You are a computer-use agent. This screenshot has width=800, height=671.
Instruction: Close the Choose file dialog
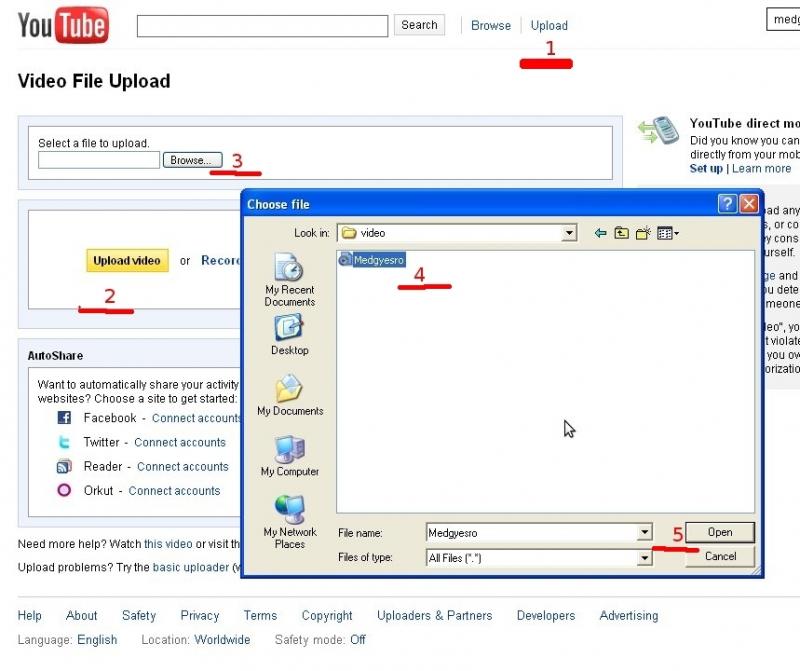click(x=748, y=204)
